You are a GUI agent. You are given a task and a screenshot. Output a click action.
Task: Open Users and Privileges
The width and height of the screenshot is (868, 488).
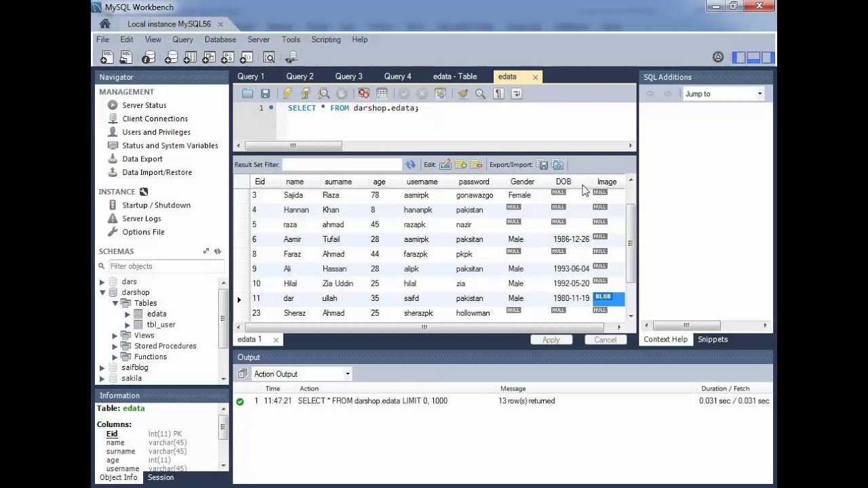point(156,132)
